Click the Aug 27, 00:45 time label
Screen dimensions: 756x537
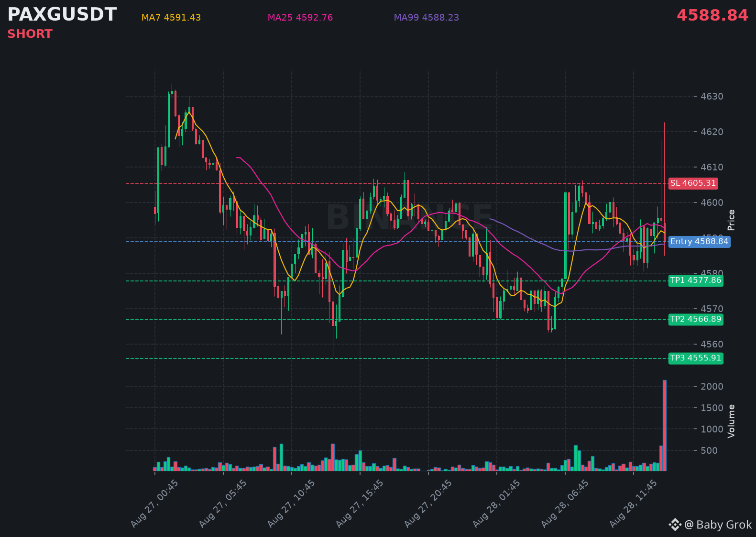point(154,504)
